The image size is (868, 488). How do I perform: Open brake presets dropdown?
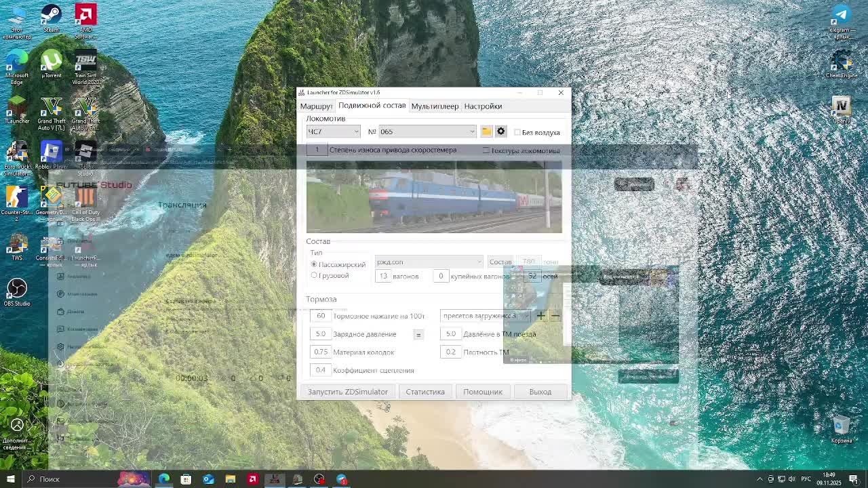486,316
